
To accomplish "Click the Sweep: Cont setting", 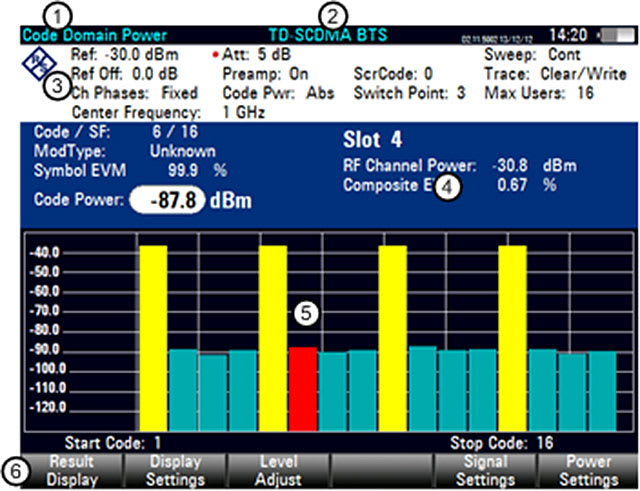I will 532,54.
